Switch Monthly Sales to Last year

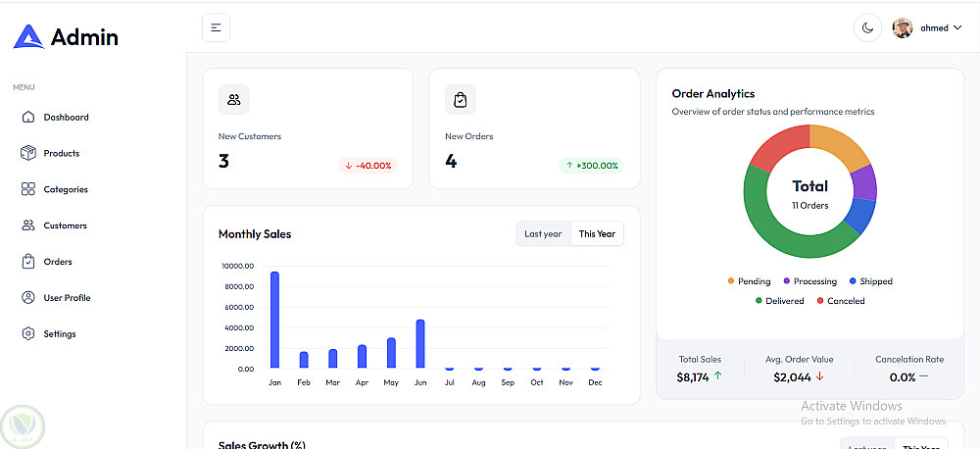pos(543,234)
